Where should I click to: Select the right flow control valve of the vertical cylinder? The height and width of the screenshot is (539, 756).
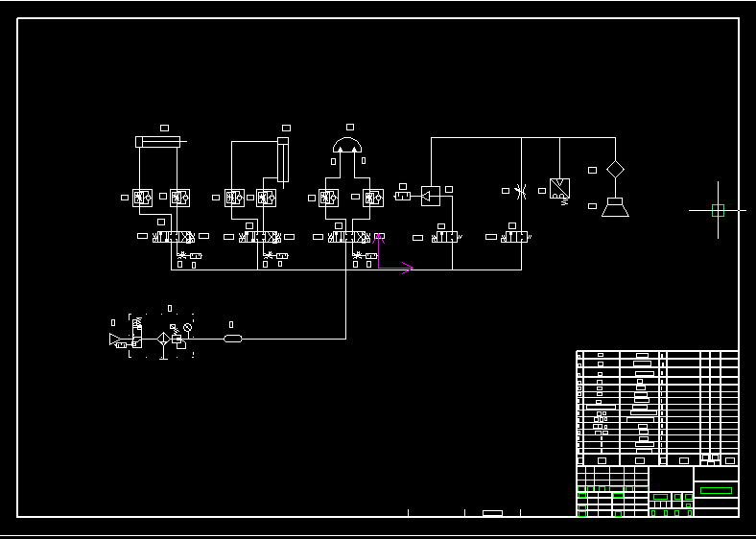266,198
